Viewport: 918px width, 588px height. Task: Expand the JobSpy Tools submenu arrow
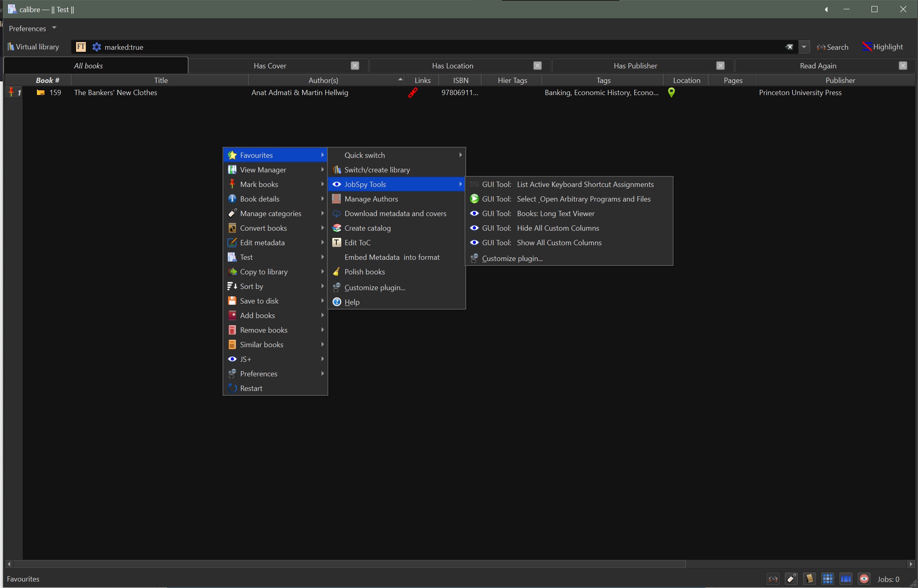[x=460, y=185]
